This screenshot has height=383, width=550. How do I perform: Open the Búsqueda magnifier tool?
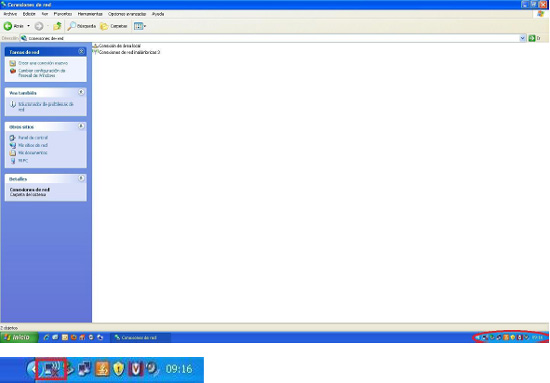point(81,26)
